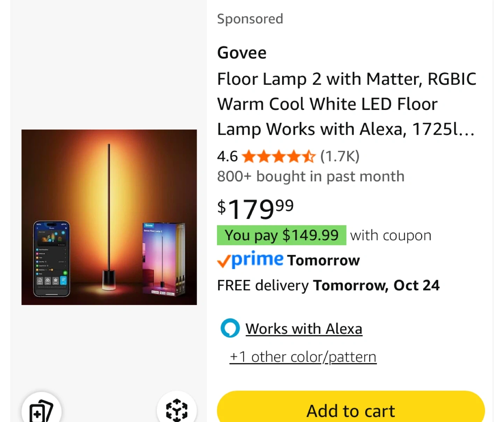View the +1 other color/pattern options
The width and height of the screenshot is (504, 422).
303,357
